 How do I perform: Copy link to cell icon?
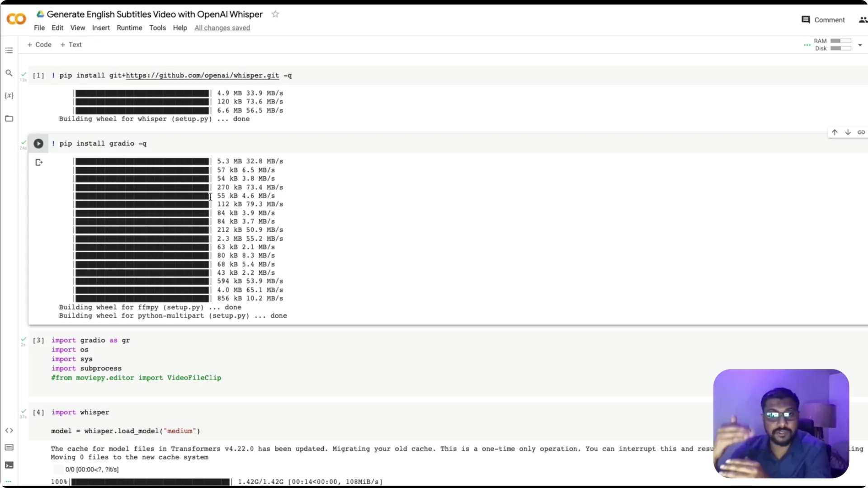(x=861, y=132)
